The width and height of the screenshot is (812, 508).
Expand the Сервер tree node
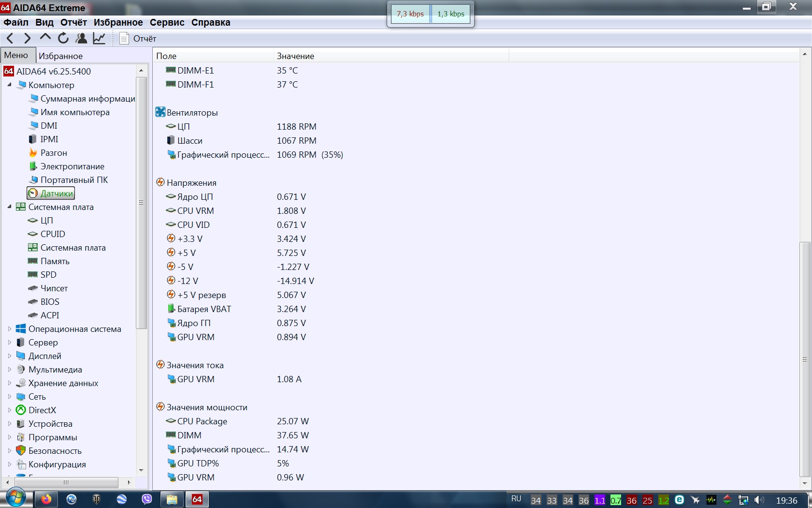pyautogui.click(x=9, y=342)
